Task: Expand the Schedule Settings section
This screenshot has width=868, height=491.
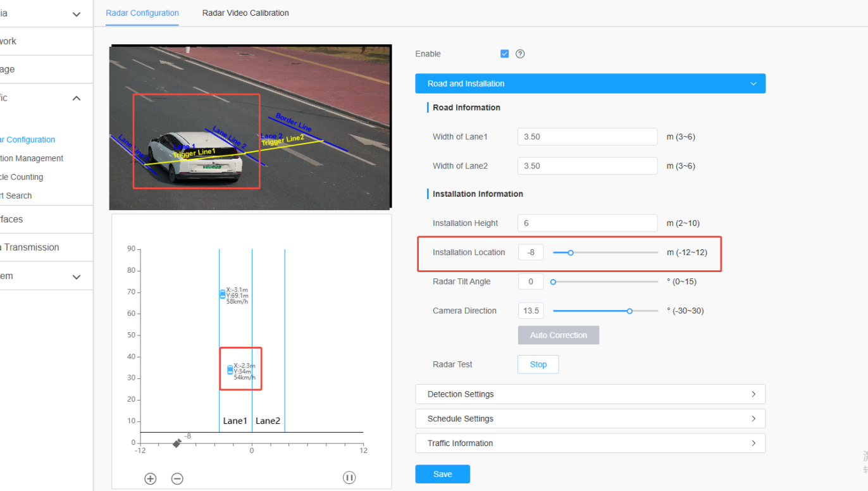Action: [x=590, y=419]
